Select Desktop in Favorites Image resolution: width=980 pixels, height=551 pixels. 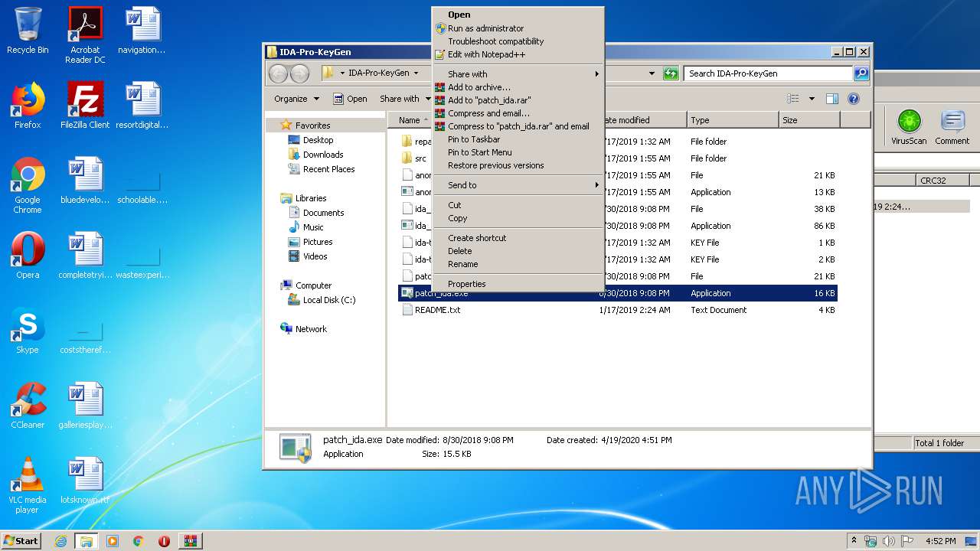[318, 140]
